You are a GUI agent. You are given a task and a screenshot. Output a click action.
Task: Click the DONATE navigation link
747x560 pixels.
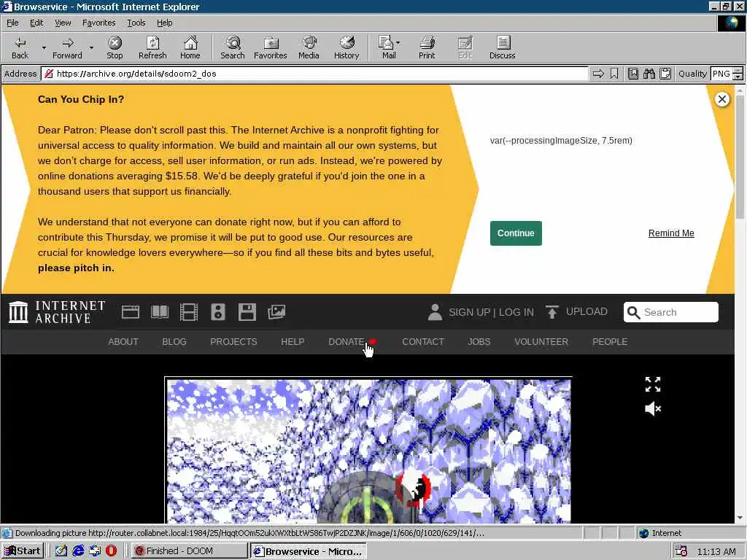point(347,342)
